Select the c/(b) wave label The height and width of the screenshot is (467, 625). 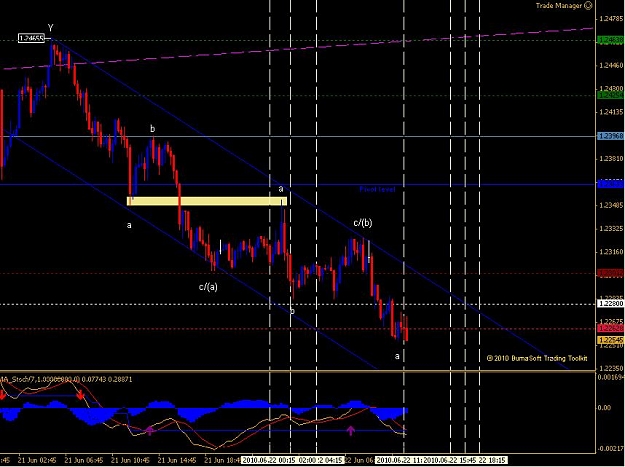click(363, 223)
